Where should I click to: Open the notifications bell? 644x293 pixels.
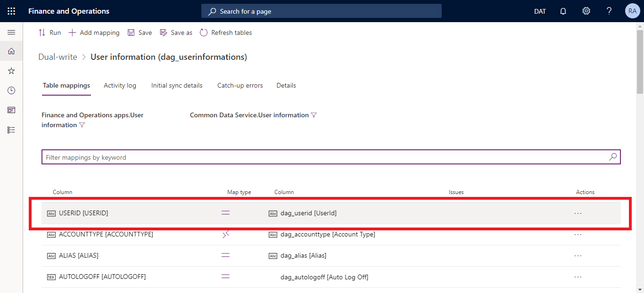coord(563,11)
